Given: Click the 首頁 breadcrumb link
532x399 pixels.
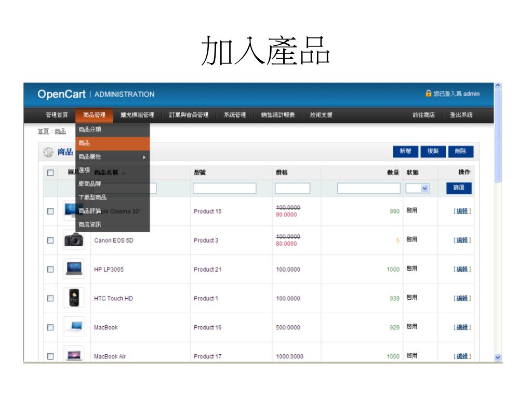Looking at the screenshot, I should coord(43,131).
